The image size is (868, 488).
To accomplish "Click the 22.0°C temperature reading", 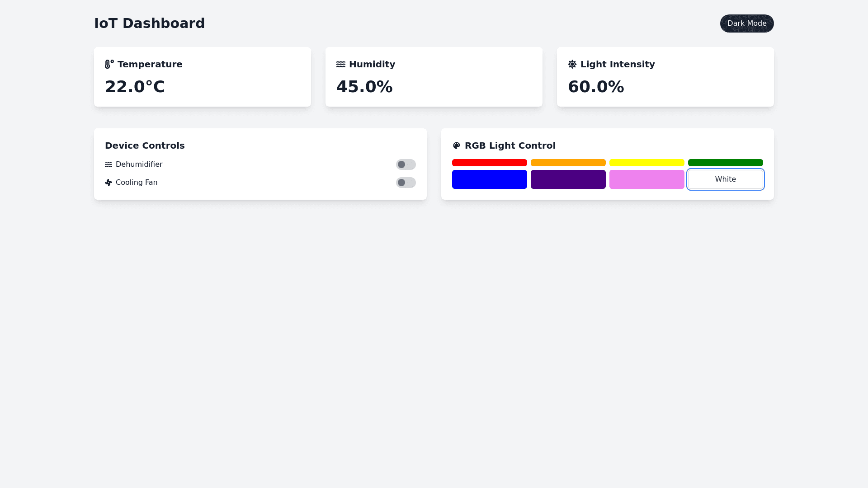I will point(135,87).
